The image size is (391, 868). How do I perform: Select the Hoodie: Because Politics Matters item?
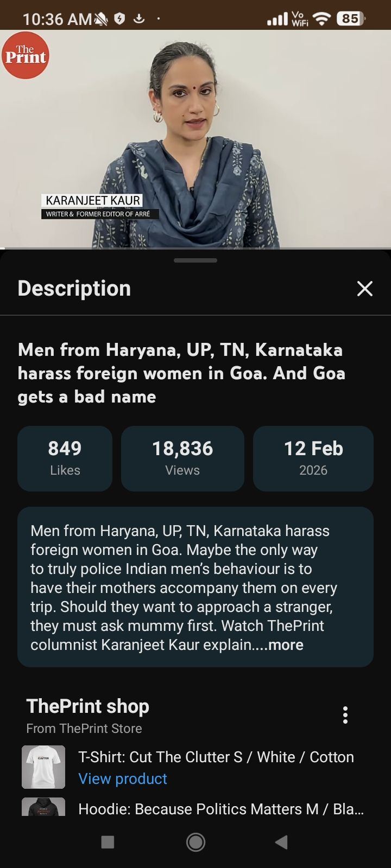tap(220, 809)
